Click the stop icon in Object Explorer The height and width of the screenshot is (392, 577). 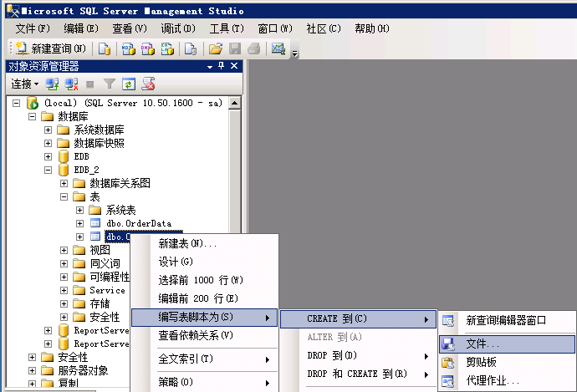click(x=89, y=84)
